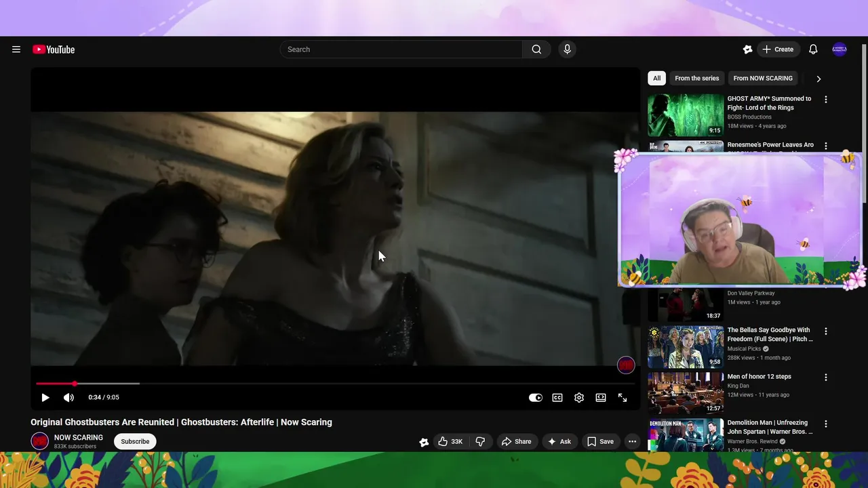Open GHOST ARMY video thumbnail
Viewport: 868px width, 488px height.
pyautogui.click(x=686, y=115)
